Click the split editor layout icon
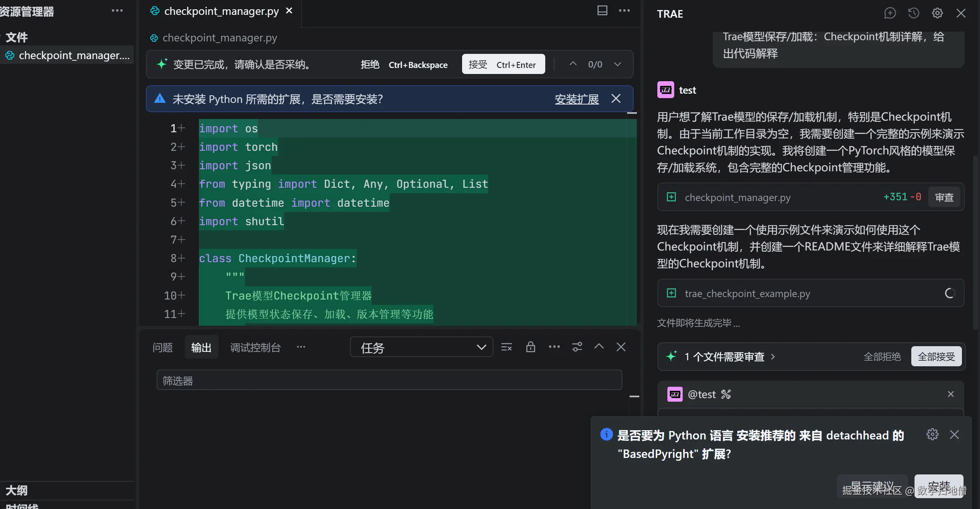The image size is (980, 509). [602, 11]
